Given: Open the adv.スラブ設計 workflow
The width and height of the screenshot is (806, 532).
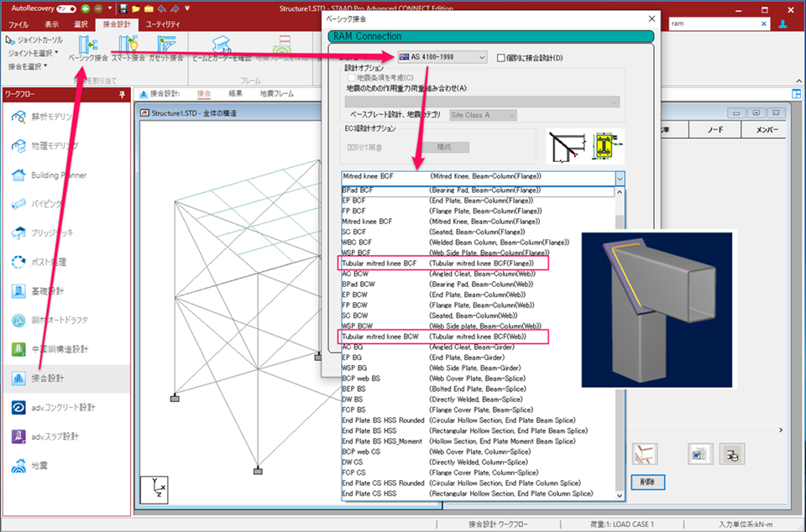Looking at the screenshot, I should [67, 436].
